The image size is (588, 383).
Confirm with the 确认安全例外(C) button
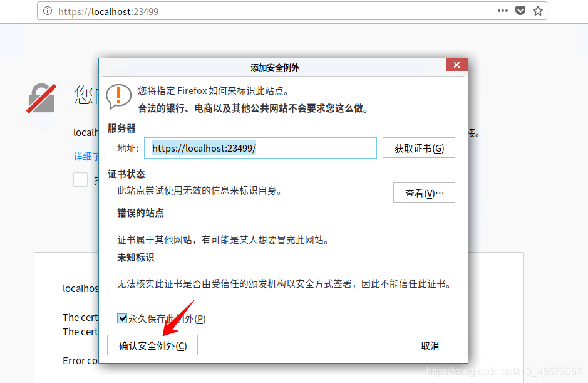[152, 345]
